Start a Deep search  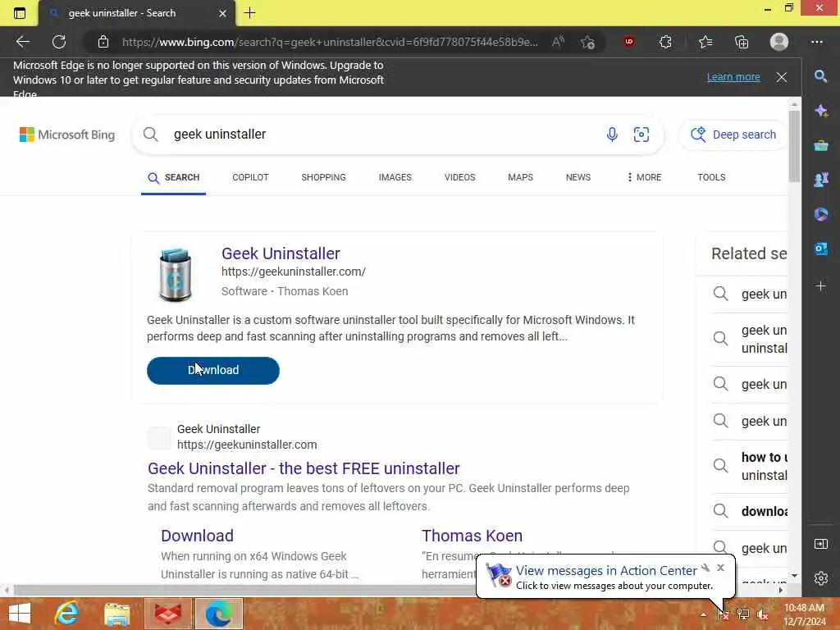pyautogui.click(x=733, y=135)
